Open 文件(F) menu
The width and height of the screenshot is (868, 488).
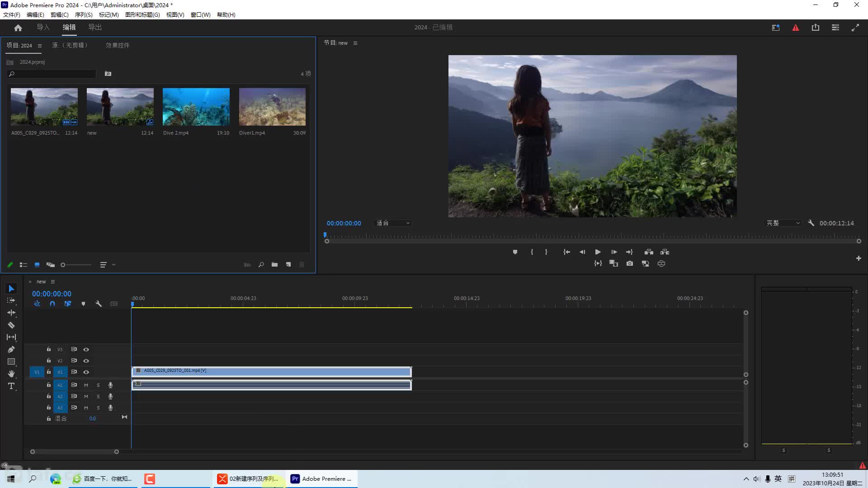click(12, 15)
